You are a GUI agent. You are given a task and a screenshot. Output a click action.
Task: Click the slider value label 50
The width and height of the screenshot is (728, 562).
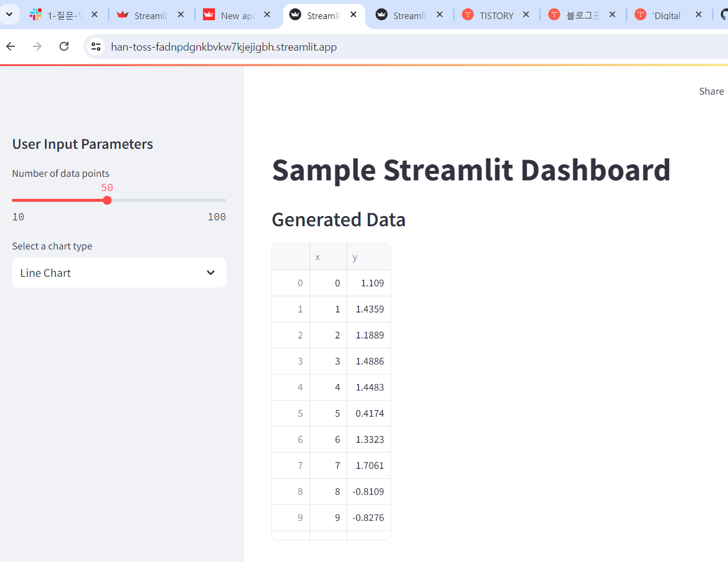[107, 188]
